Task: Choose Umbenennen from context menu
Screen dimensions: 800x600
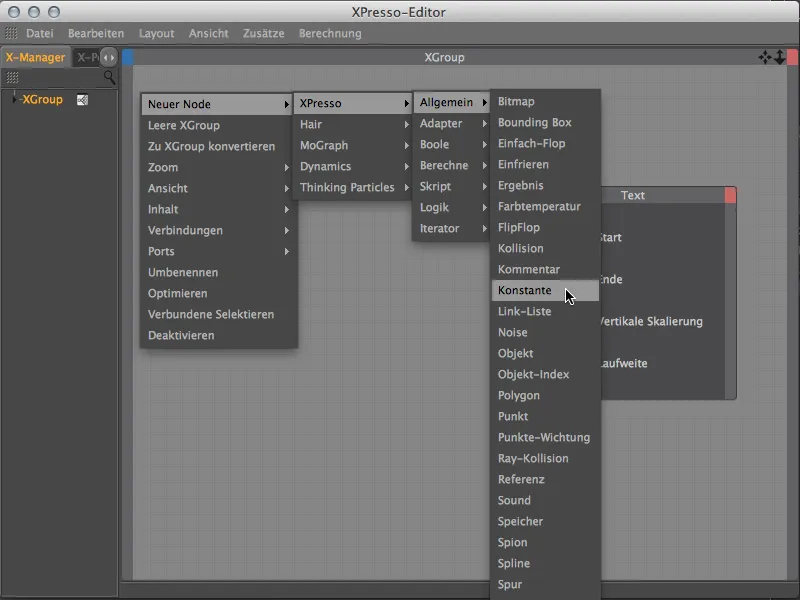Action: click(217, 272)
